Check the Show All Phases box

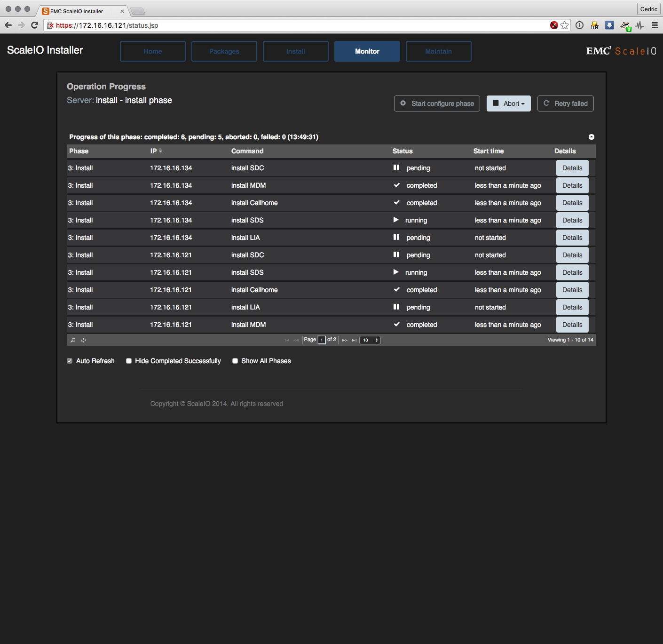235,361
